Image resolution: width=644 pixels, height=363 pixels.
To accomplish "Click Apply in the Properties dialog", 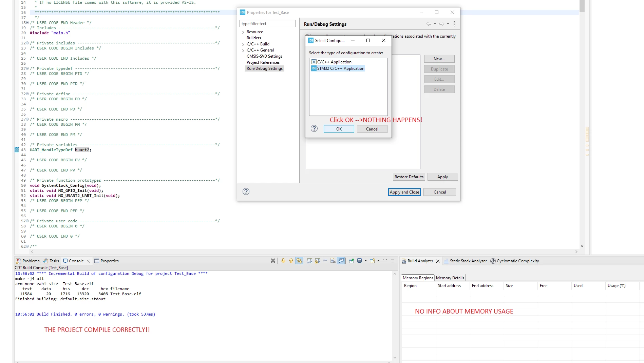I will click(442, 177).
